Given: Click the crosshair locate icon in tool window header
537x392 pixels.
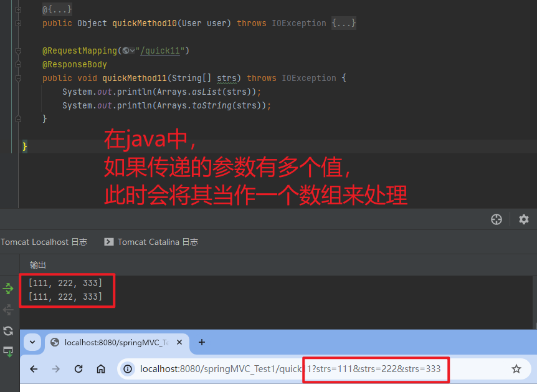Looking at the screenshot, I should pyautogui.click(x=497, y=219).
